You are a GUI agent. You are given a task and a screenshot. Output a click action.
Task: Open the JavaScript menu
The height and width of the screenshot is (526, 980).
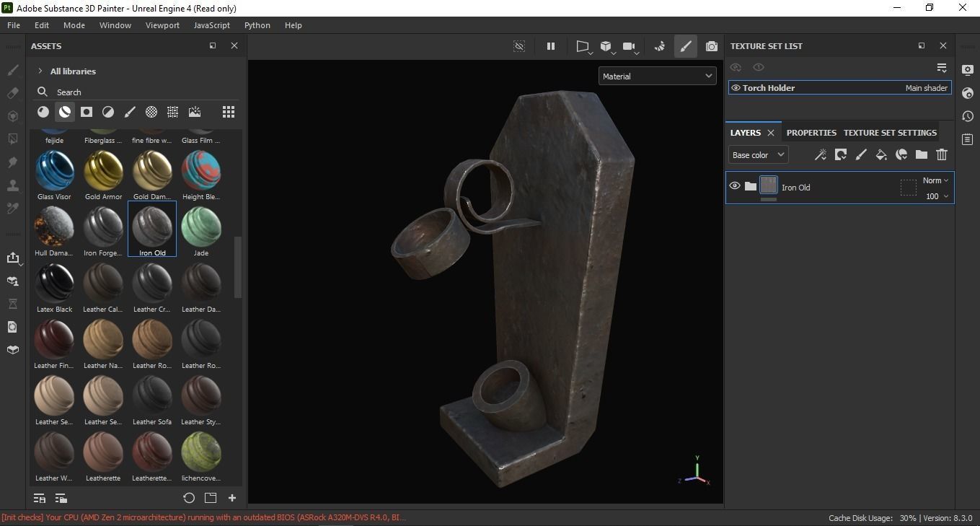click(x=212, y=25)
